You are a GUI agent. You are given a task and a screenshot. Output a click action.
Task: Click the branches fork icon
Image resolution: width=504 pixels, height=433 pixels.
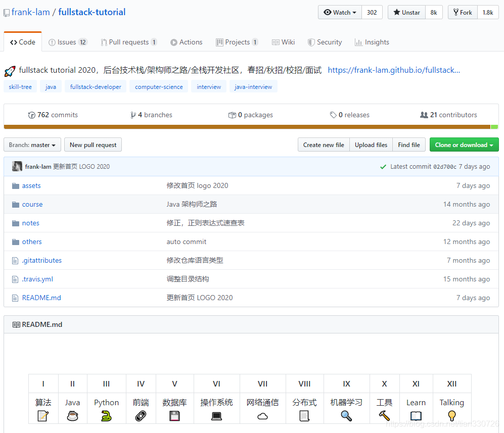(133, 115)
